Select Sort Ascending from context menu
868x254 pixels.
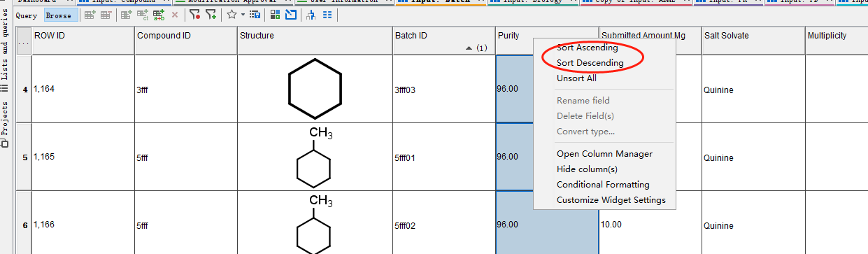588,48
